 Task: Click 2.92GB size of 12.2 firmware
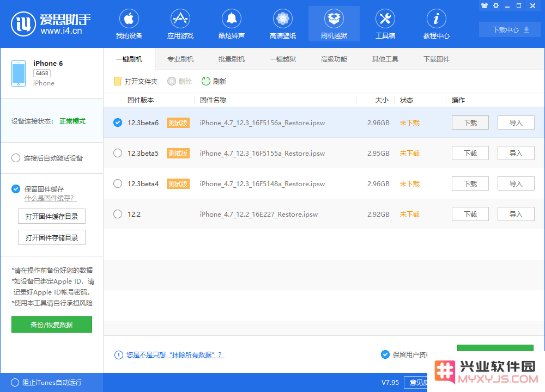(378, 214)
